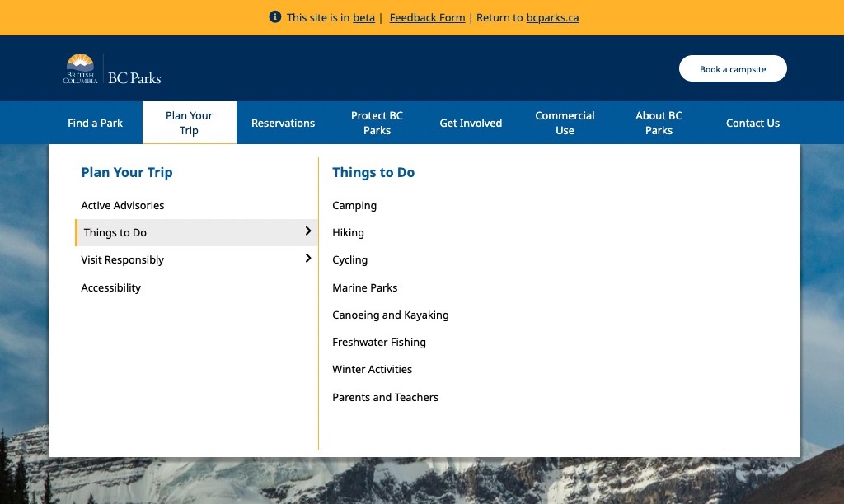844x504 pixels.
Task: Go to Contact Us page
Action: coord(753,123)
